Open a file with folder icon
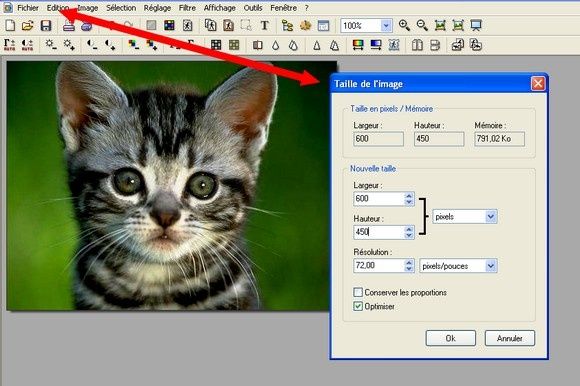Image resolution: width=580 pixels, height=386 pixels. click(28, 26)
